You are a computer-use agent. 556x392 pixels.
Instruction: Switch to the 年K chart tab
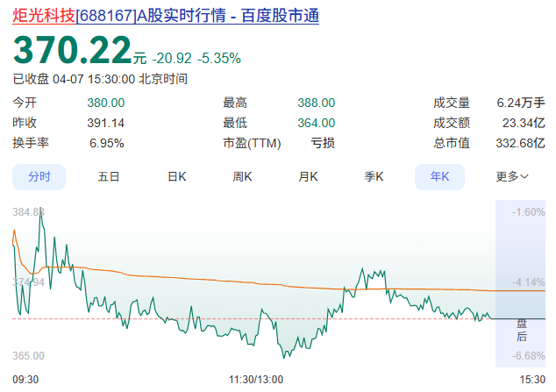click(439, 176)
